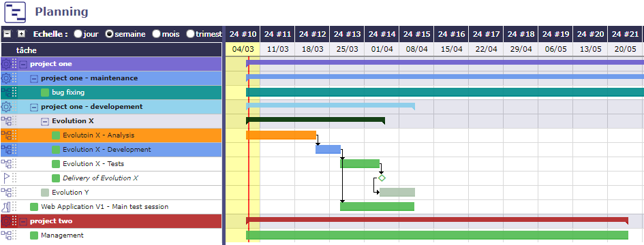Open Evolutoin X - Analysis task
Viewport: 644px width, 245px height.
click(98, 135)
